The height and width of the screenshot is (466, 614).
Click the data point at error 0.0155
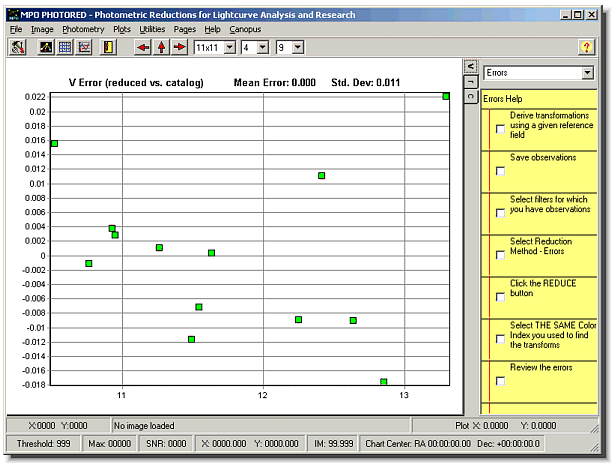[x=54, y=143]
